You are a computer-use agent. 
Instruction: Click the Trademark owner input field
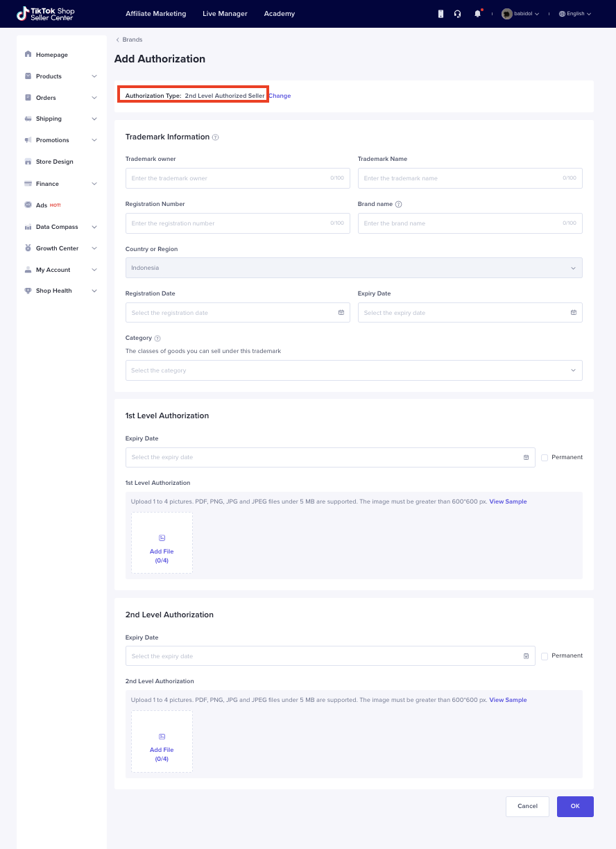[x=237, y=178]
